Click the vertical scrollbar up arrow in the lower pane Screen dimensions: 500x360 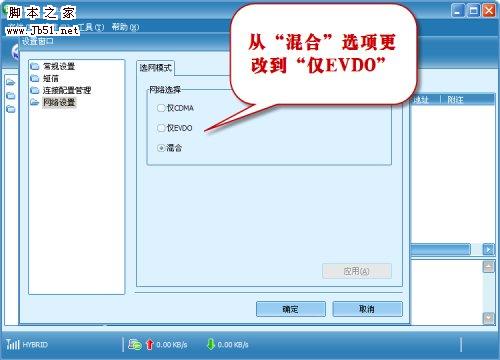click(x=488, y=267)
